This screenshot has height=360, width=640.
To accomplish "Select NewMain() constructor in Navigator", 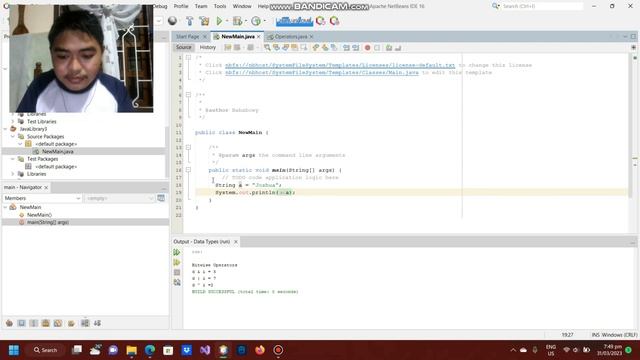I will click(x=39, y=215).
